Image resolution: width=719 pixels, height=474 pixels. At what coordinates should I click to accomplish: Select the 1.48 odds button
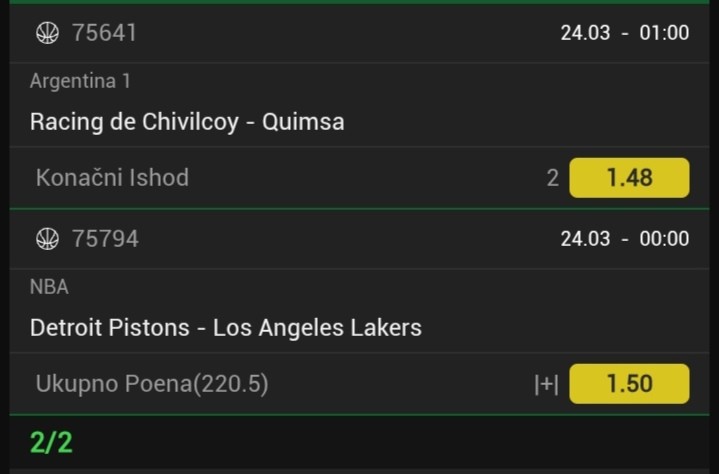(629, 178)
